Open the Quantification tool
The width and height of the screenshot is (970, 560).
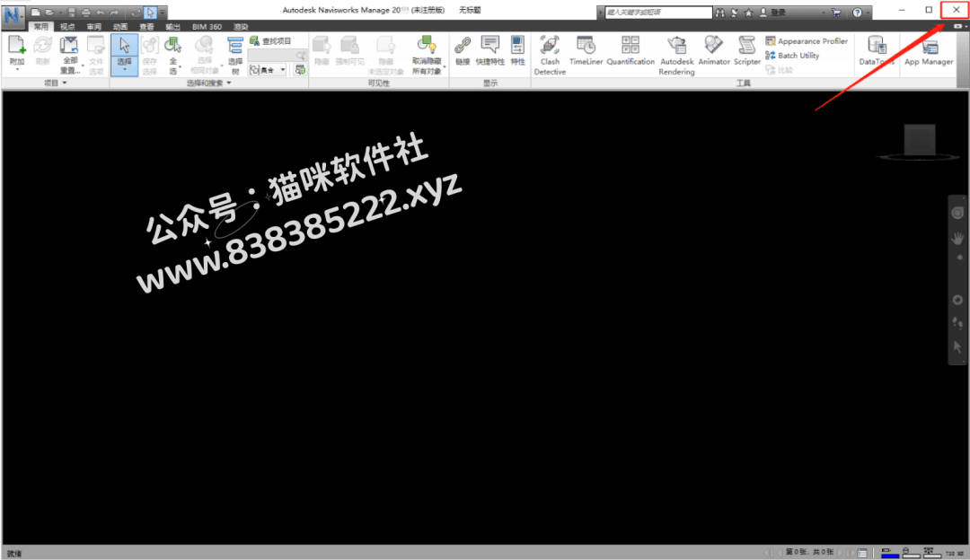[x=630, y=50]
